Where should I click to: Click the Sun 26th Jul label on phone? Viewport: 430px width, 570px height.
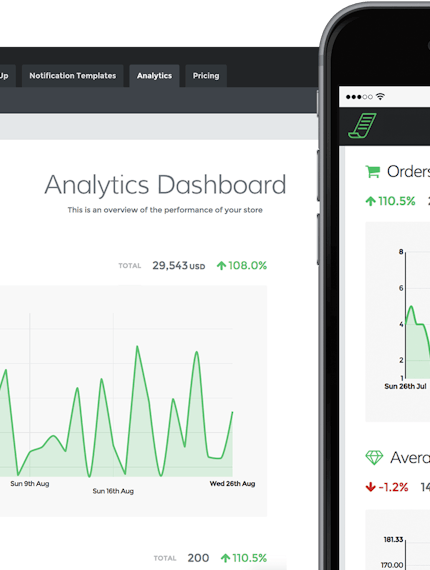pyautogui.click(x=405, y=386)
